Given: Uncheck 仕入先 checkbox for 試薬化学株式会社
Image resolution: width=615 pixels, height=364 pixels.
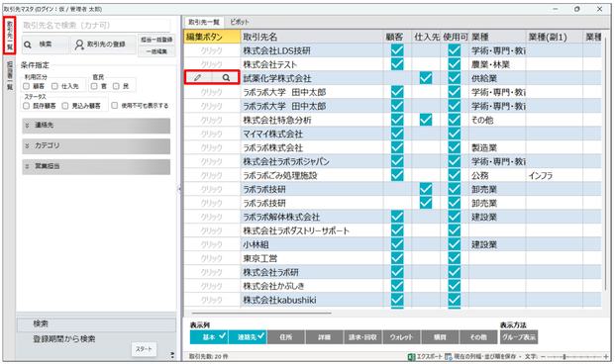Looking at the screenshot, I should (x=426, y=77).
